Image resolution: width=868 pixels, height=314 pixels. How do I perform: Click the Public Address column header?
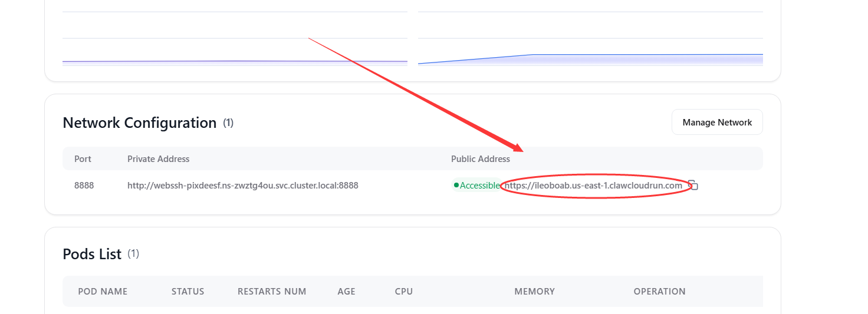481,159
